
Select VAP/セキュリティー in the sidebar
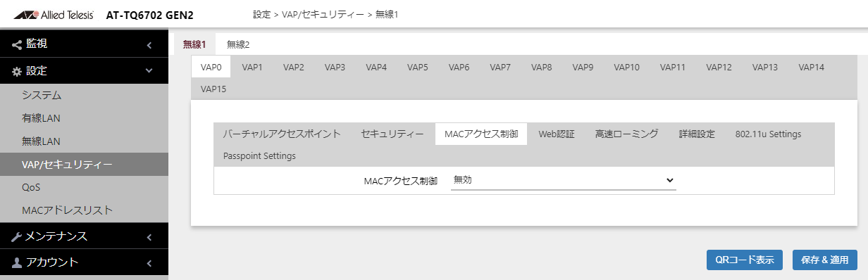point(84,165)
